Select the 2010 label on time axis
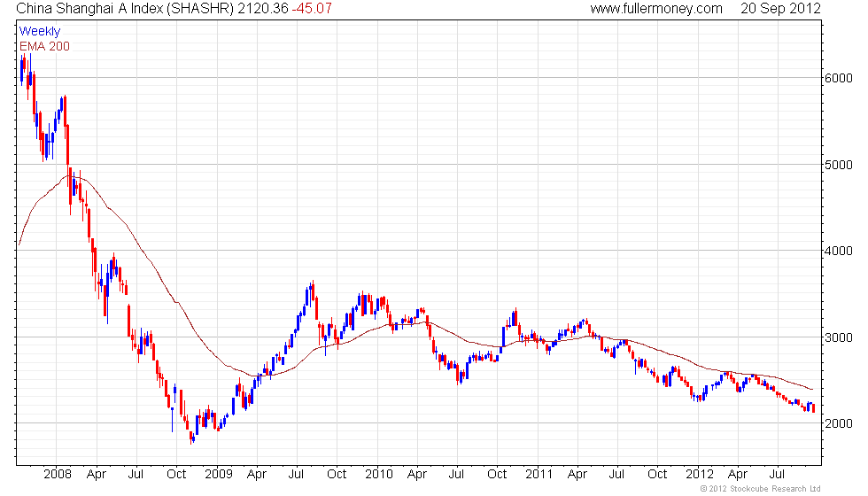The image size is (868, 496). 379,474
